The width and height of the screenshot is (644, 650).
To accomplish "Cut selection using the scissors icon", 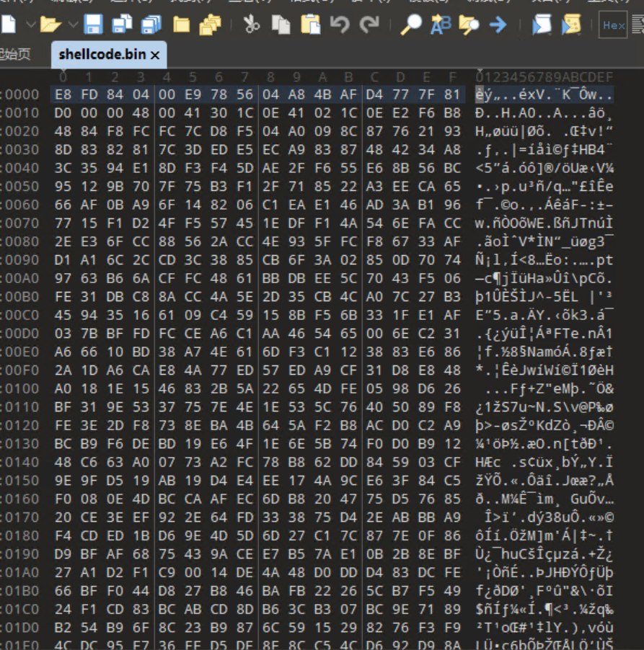I will click(x=251, y=25).
